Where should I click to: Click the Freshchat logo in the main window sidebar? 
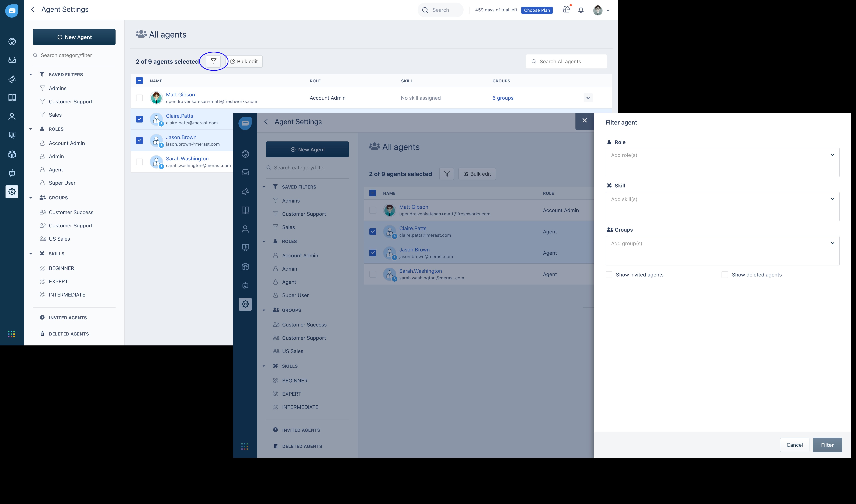click(x=12, y=11)
